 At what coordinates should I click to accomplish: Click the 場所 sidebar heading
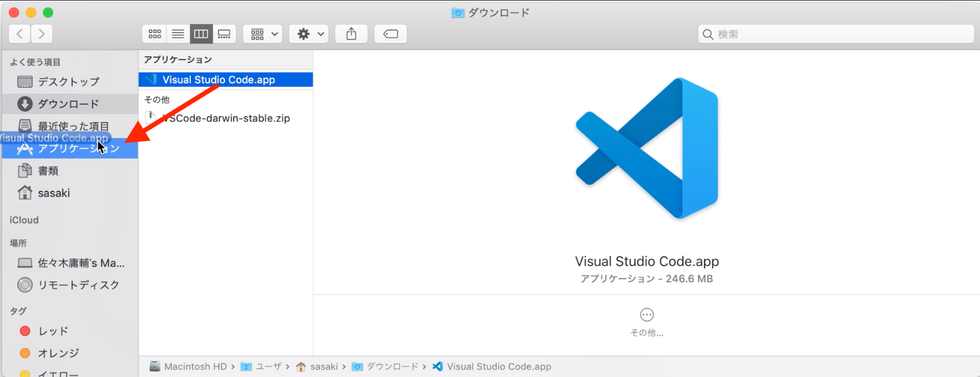[x=18, y=243]
